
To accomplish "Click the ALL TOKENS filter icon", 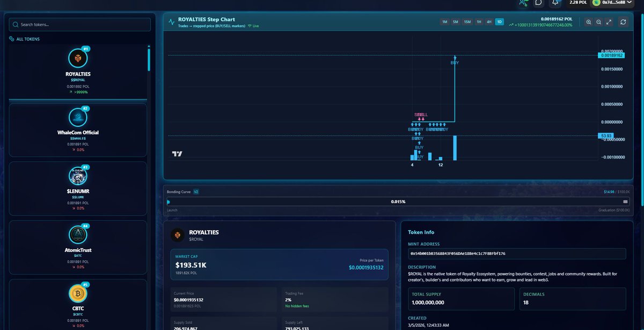I will point(12,39).
